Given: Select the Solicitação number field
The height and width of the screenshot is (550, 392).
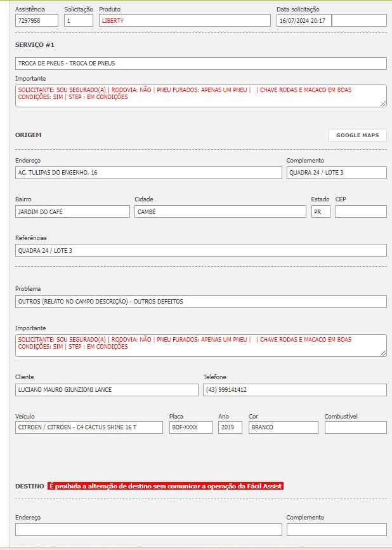Looking at the screenshot, I should point(79,21).
